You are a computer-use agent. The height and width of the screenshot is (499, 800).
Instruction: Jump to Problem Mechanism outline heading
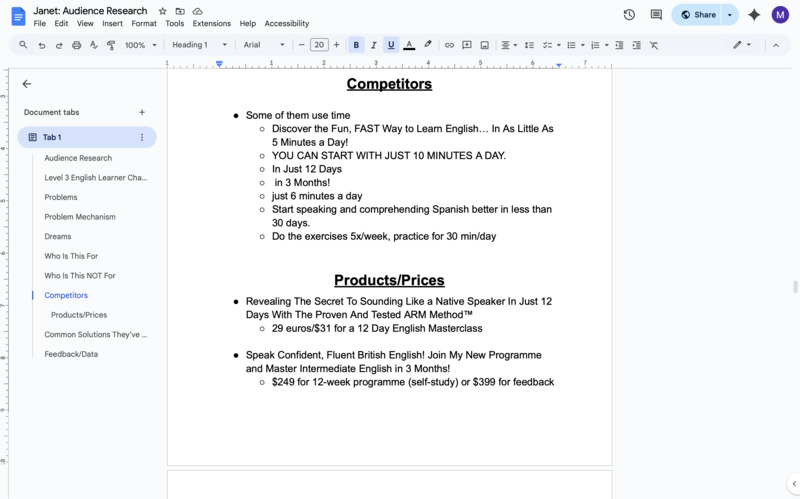click(x=80, y=217)
